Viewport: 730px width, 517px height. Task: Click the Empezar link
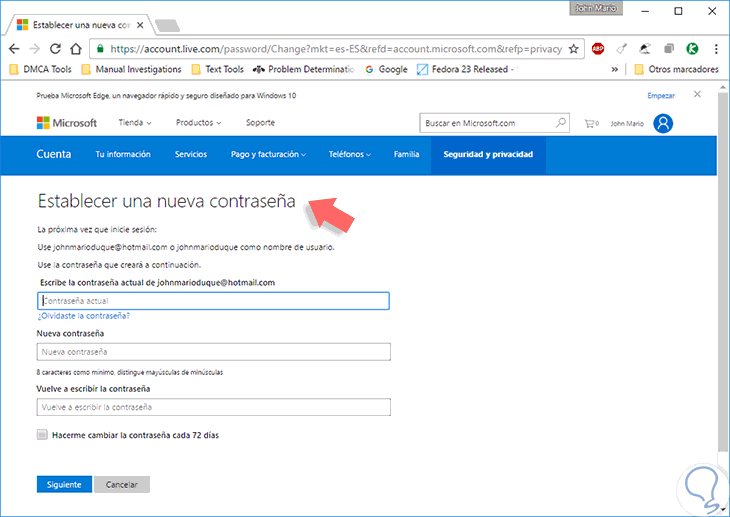661,95
